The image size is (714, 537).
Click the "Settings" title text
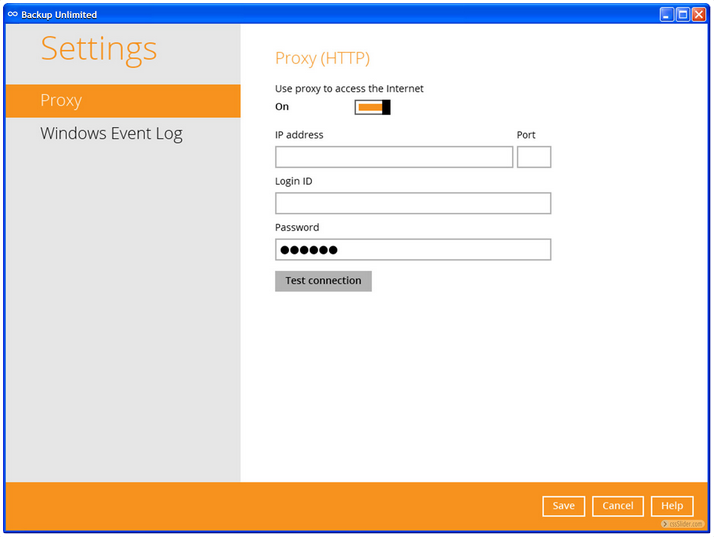(99, 49)
